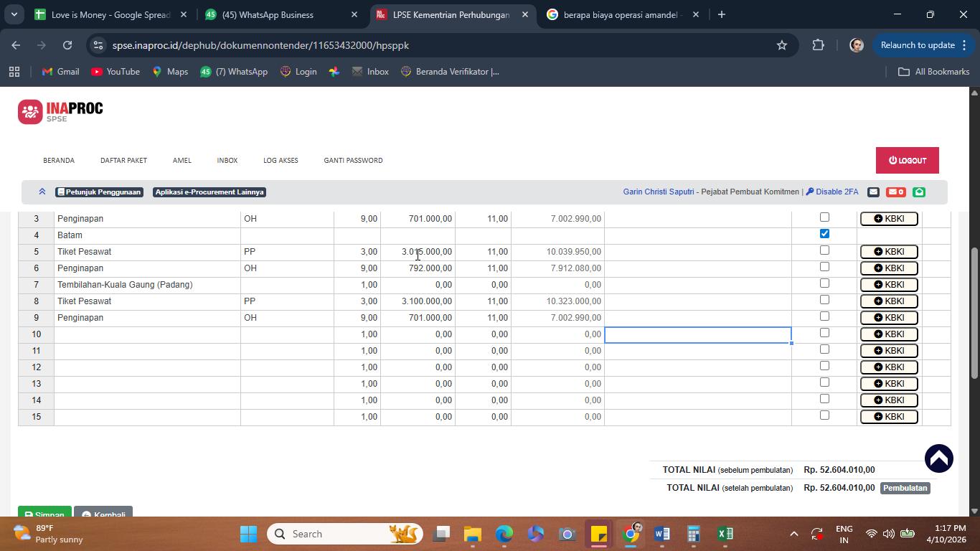
Task: Click the page vertical scrollbar thumb
Action: tap(974, 313)
